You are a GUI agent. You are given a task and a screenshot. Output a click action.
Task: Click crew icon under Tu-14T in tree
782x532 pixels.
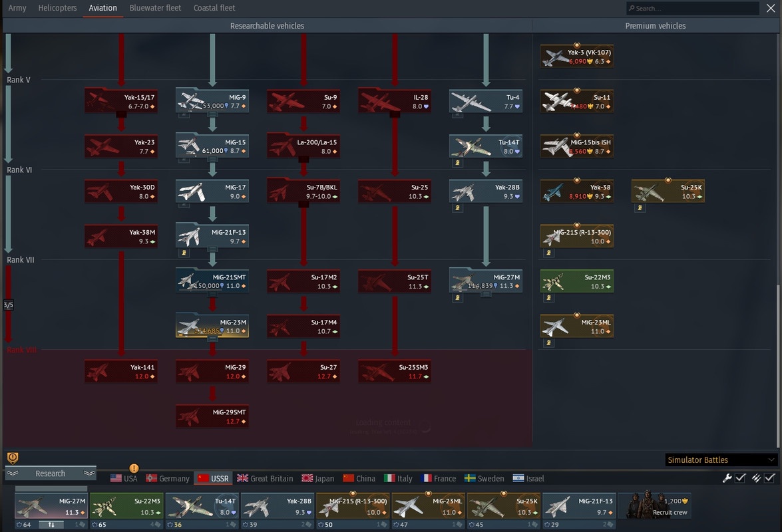(x=457, y=163)
